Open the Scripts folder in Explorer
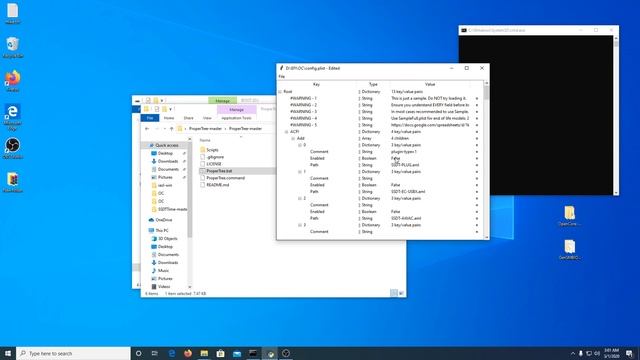 pos(212,150)
